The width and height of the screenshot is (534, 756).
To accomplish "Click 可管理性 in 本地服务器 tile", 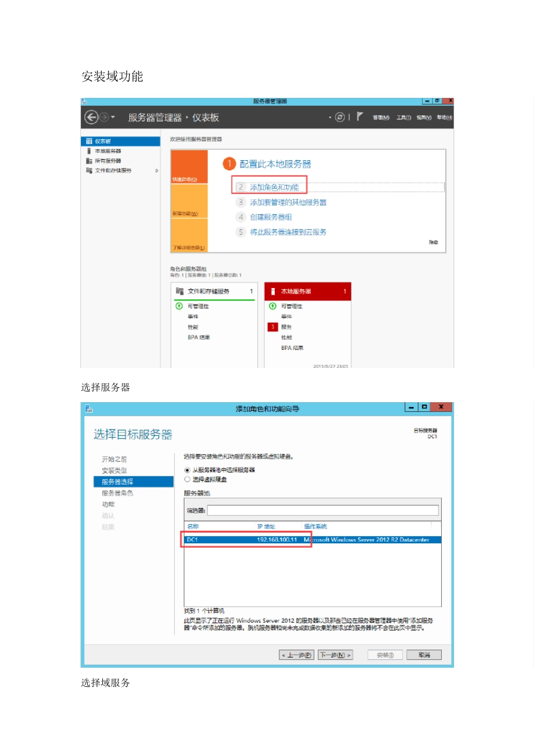I will [x=292, y=307].
